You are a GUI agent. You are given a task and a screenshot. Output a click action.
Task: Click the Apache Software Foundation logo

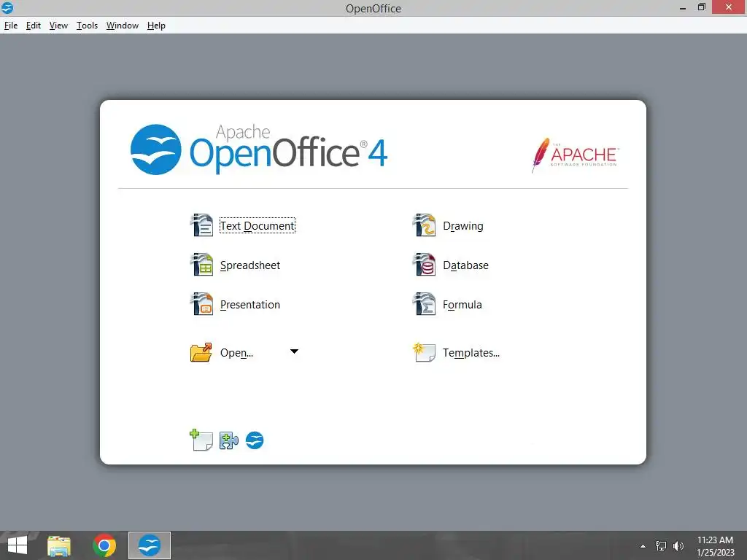point(575,155)
